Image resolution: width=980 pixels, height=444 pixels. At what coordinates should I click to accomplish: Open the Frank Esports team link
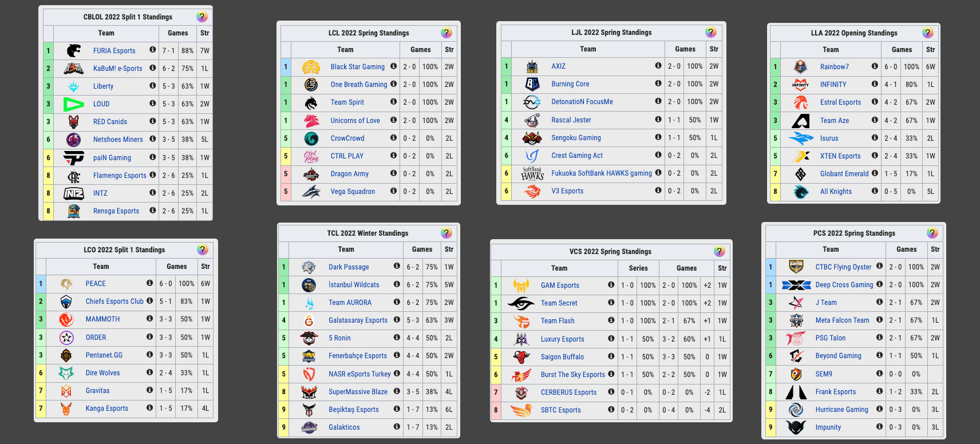[x=836, y=392]
